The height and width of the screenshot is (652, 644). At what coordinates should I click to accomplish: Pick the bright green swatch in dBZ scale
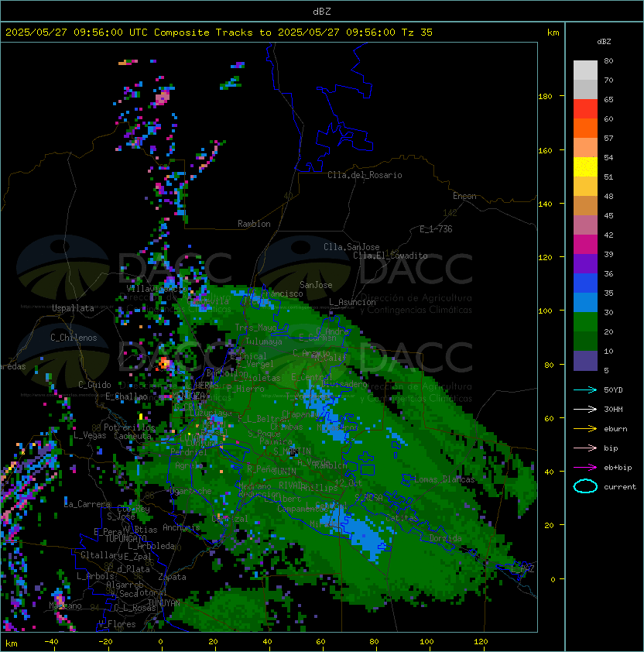(x=585, y=322)
